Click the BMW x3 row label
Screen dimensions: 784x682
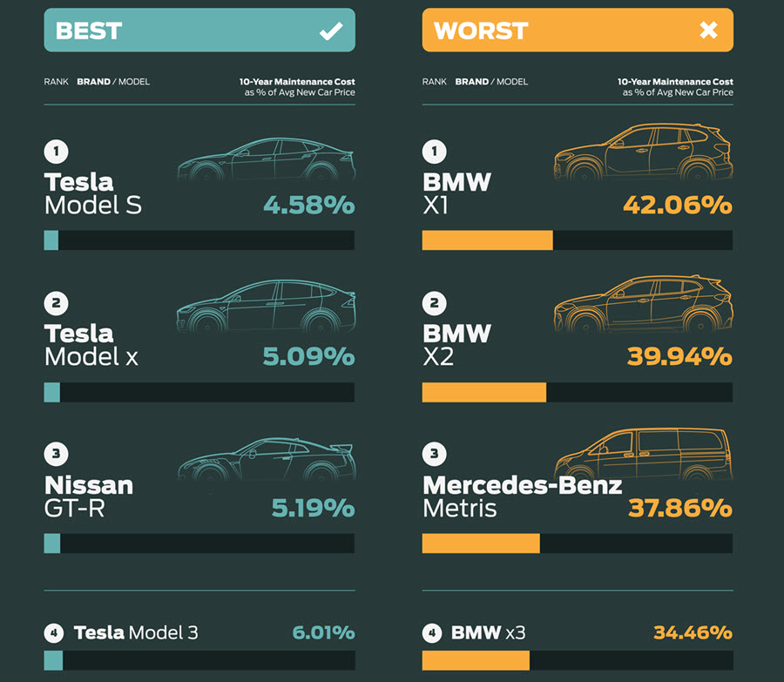488,633
